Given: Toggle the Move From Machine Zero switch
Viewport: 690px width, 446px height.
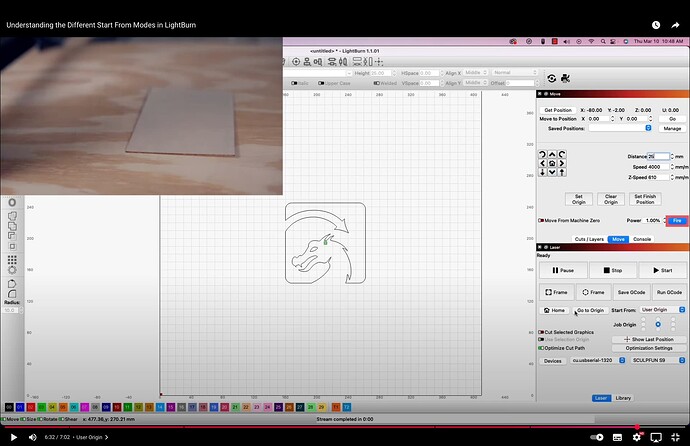Looking at the screenshot, I should (x=541, y=220).
